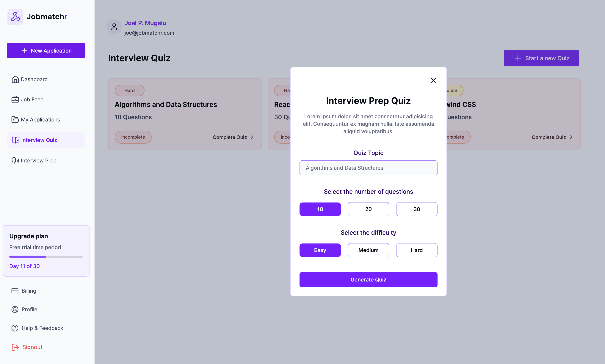Click the free trial progress bar
The image size is (605, 364).
[x=46, y=257]
